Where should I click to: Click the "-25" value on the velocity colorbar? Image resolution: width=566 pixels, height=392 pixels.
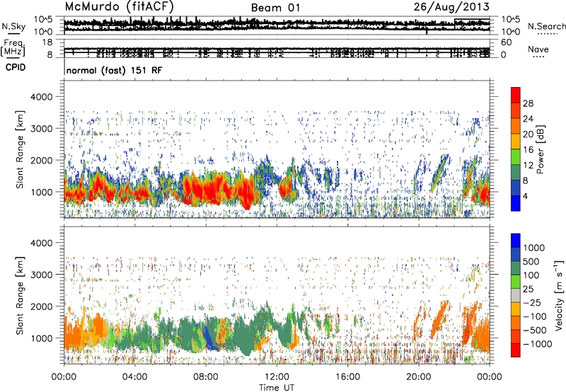tap(532, 303)
